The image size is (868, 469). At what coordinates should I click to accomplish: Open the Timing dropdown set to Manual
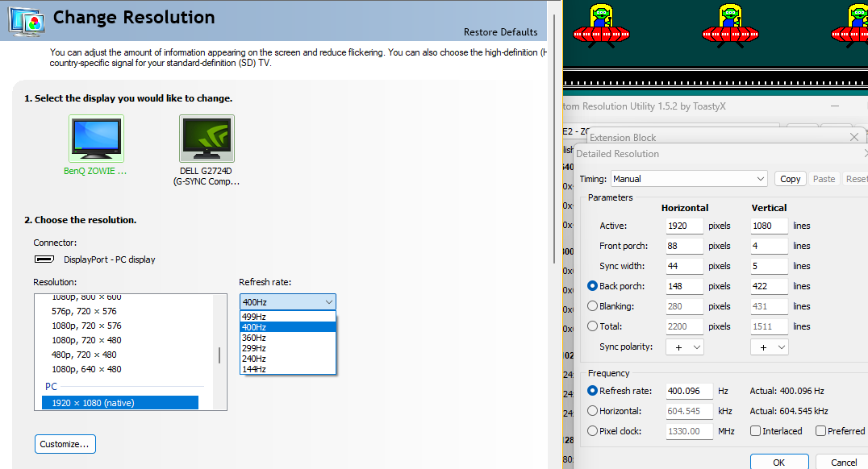click(688, 179)
